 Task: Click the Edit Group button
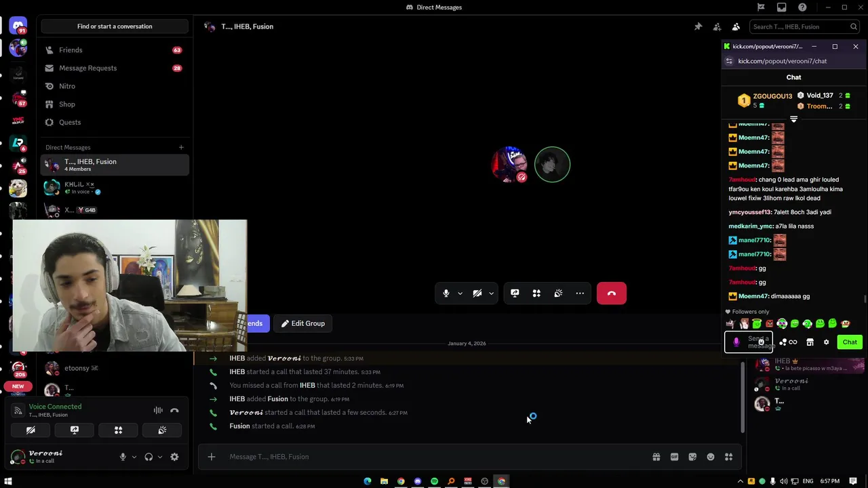pos(303,323)
